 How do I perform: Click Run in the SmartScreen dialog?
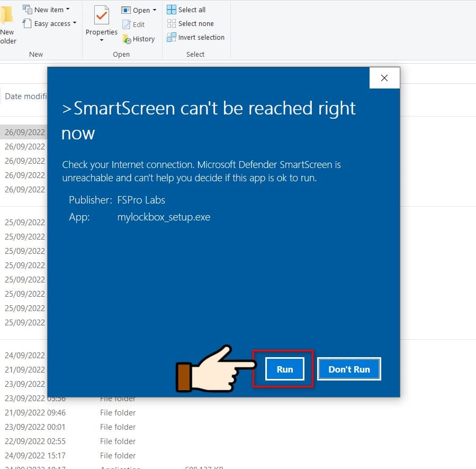click(x=284, y=369)
